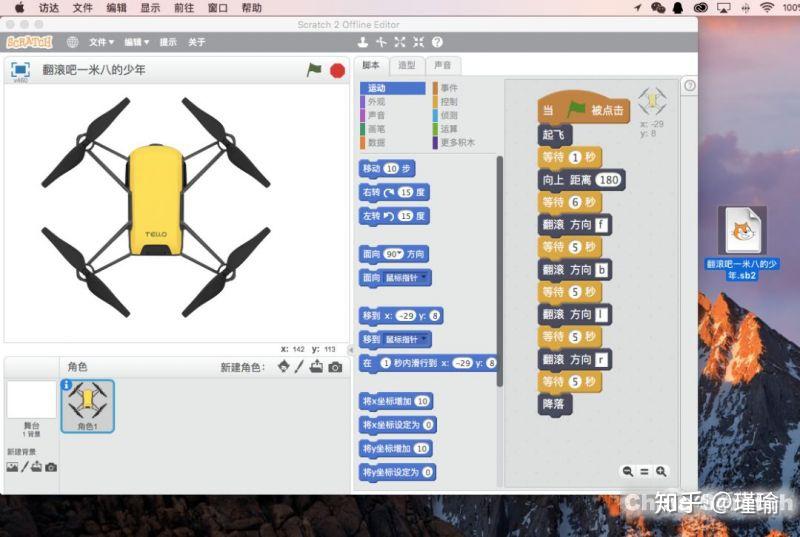Viewport: 800px width, 537px height.
Task: Open the 文件 dropdown in Scratch toolbar
Action: click(x=102, y=42)
